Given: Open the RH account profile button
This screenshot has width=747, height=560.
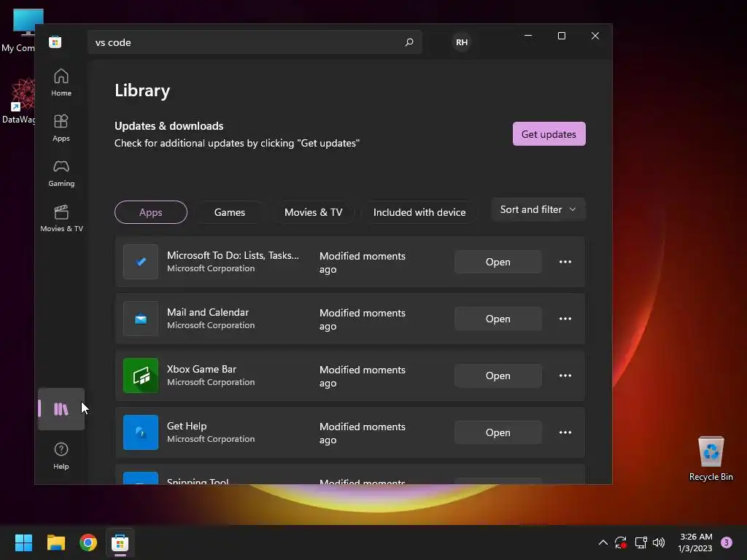Looking at the screenshot, I should (x=461, y=42).
